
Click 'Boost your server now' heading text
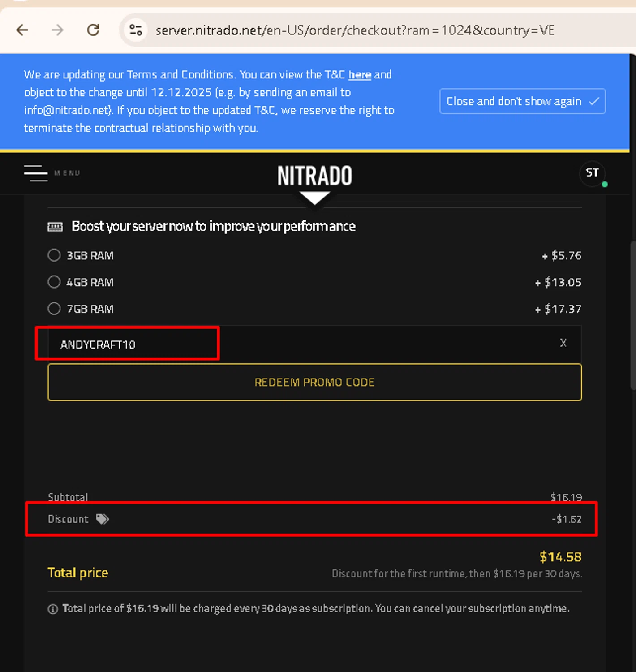click(214, 226)
